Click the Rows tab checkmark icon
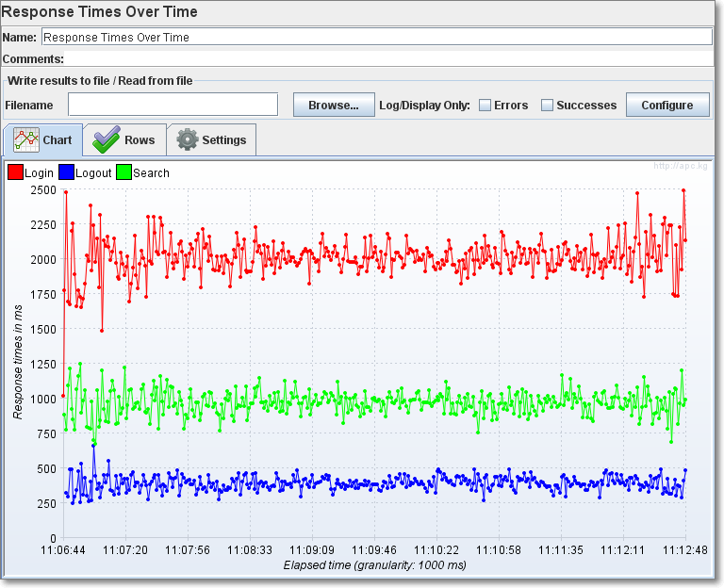The width and height of the screenshot is (724, 588). (107, 139)
